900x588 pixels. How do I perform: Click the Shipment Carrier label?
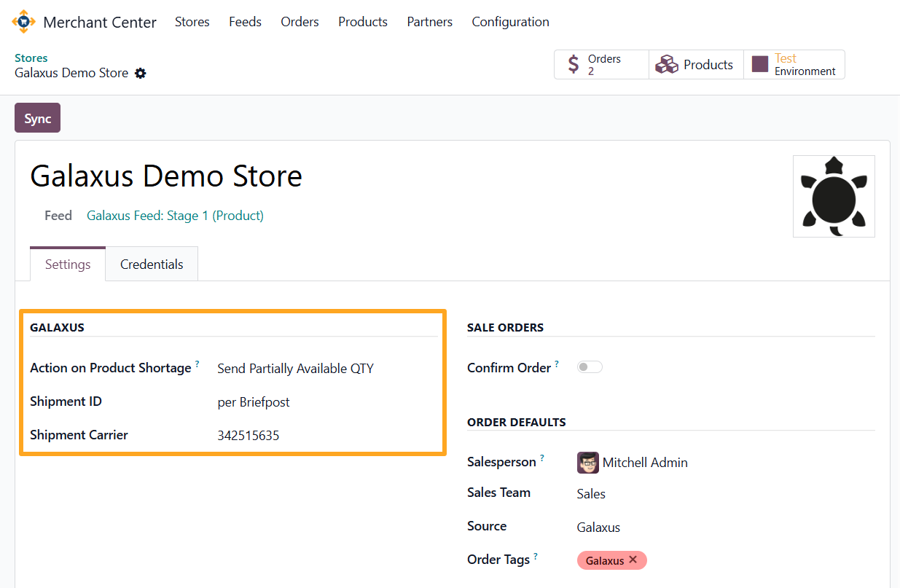coord(79,435)
